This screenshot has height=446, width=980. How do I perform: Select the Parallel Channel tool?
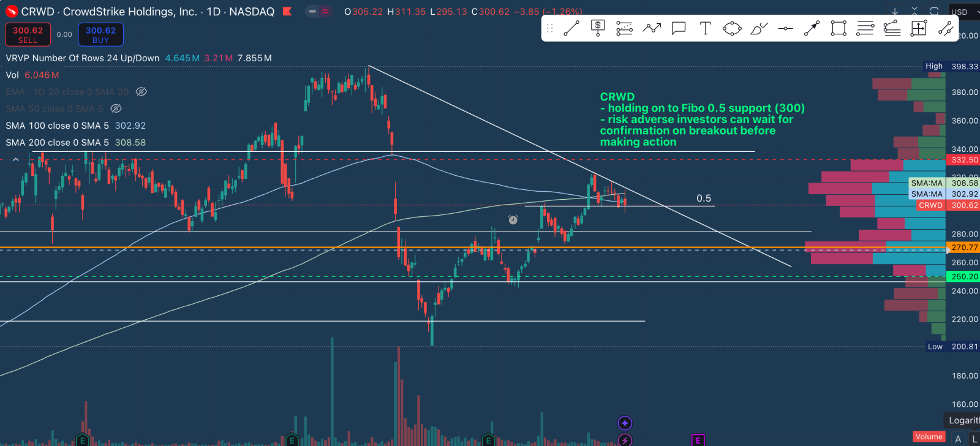946,28
